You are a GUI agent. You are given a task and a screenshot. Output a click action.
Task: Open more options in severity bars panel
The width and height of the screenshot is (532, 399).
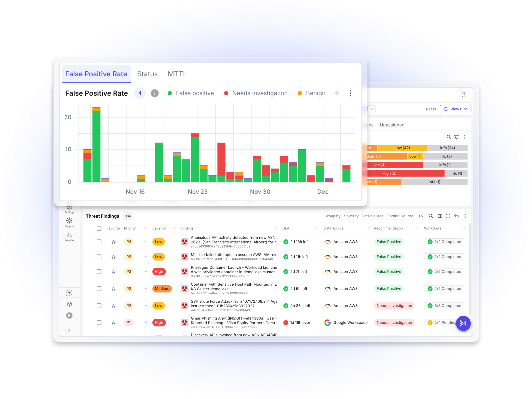(x=464, y=137)
